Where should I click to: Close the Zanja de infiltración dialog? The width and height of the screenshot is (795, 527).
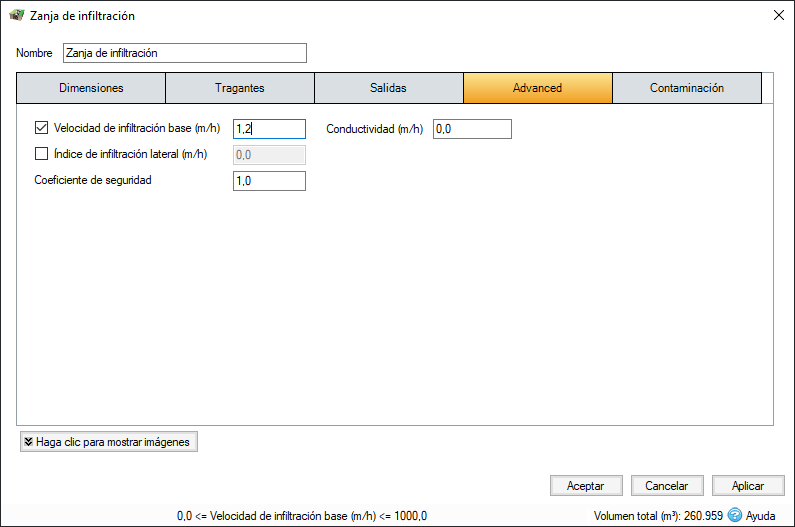pyautogui.click(x=779, y=15)
